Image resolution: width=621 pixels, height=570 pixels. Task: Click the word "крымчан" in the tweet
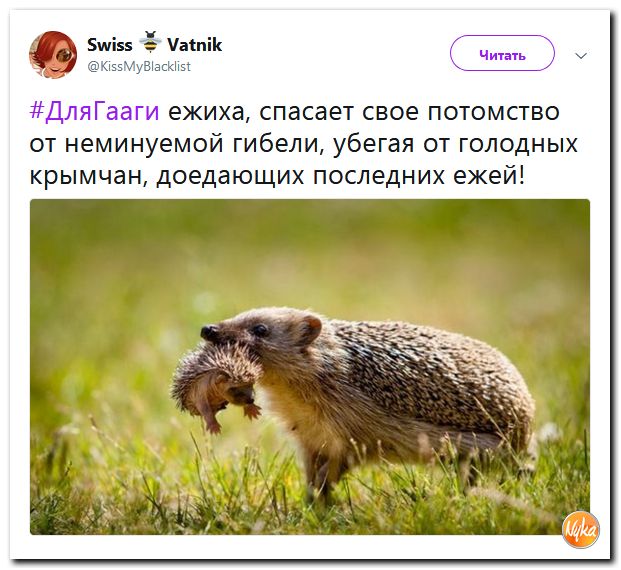[89, 175]
